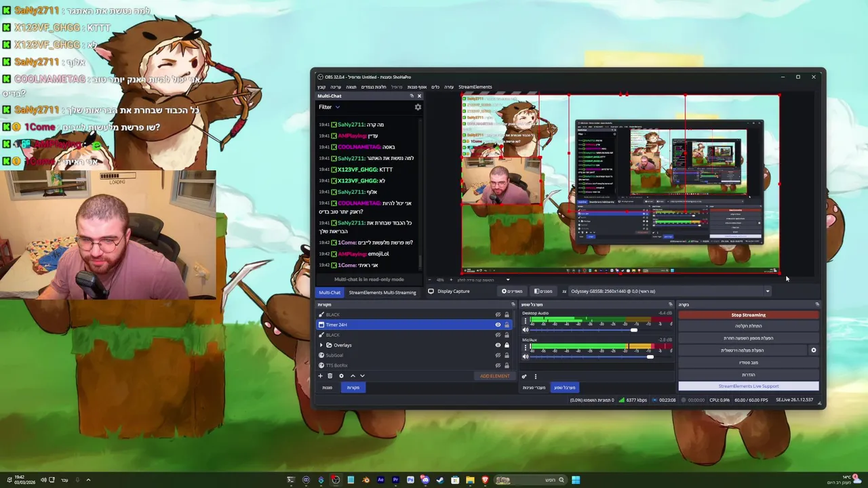Switch to StreamElements Multi-Streaming tab

click(x=382, y=292)
